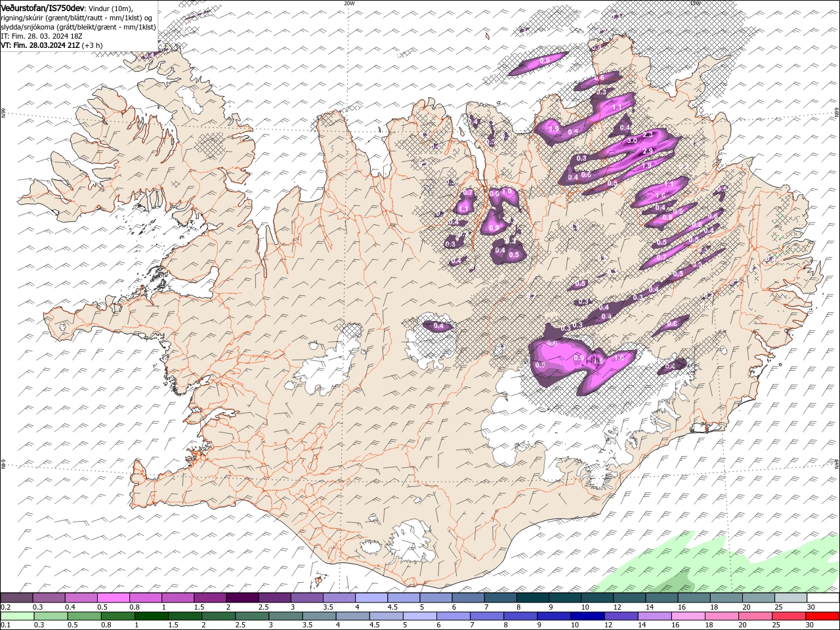Click the 'slydda/snjókoma' legend description line
This screenshot has width=840, height=630.
tap(78, 27)
